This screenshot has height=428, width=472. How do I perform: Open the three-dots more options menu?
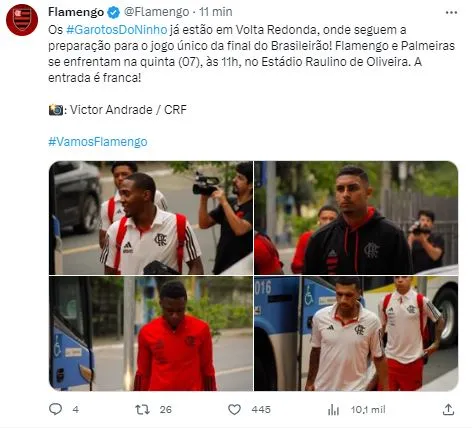click(x=451, y=12)
